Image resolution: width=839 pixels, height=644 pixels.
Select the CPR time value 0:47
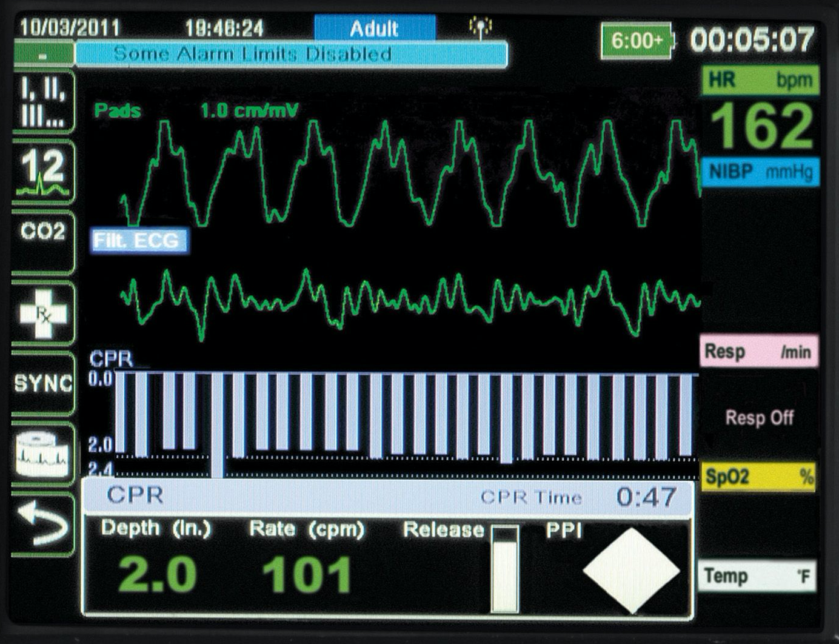(x=646, y=497)
